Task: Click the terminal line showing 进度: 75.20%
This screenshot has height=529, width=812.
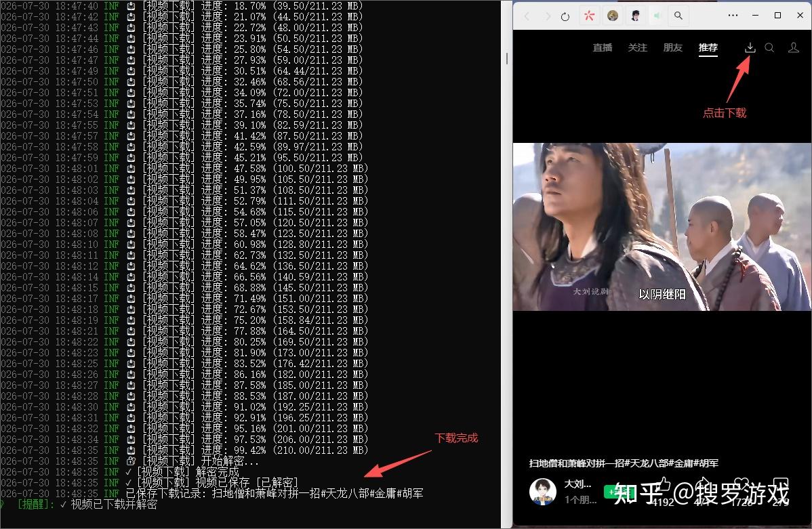Action: click(x=184, y=320)
